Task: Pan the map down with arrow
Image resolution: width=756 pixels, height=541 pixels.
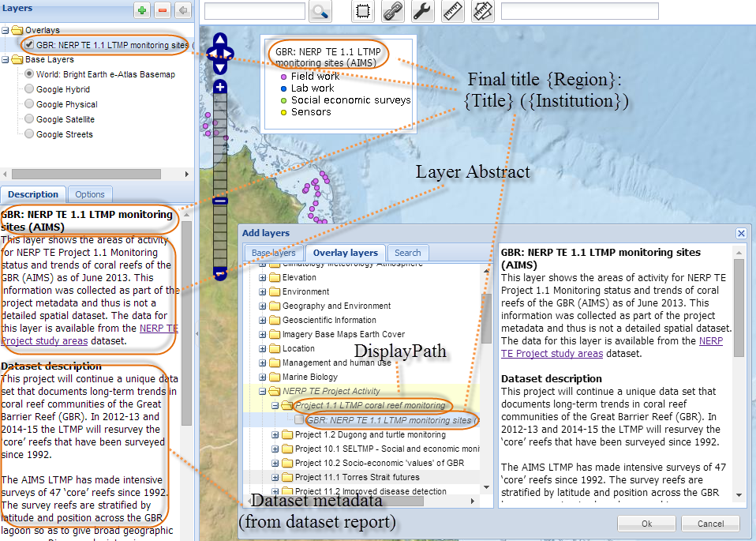Action: [x=220, y=68]
